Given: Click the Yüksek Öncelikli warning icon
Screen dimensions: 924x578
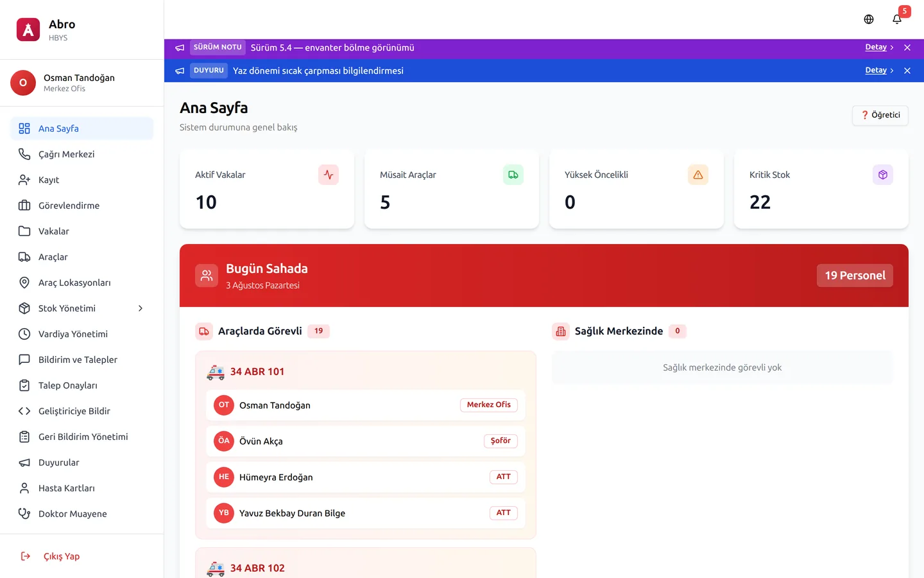Looking at the screenshot, I should click(x=698, y=175).
